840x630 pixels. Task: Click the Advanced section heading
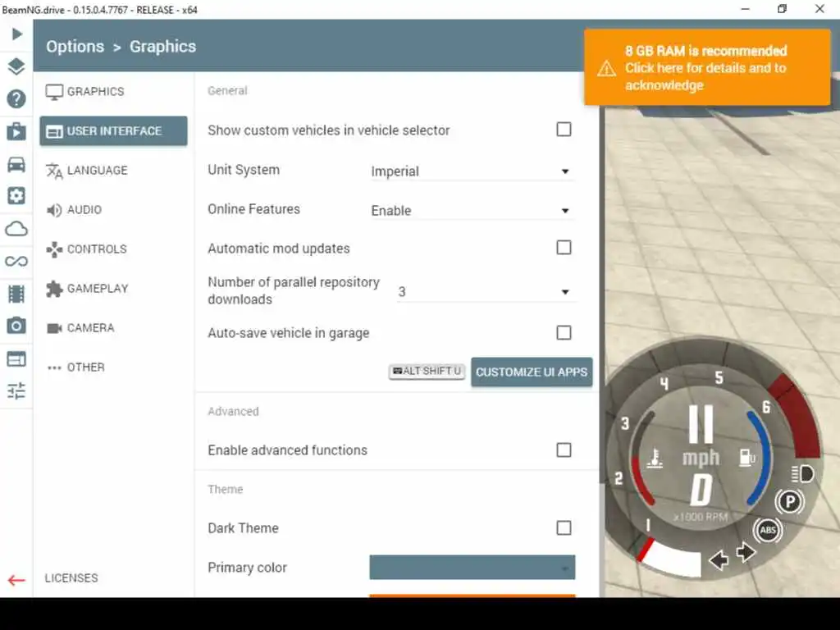pyautogui.click(x=233, y=412)
